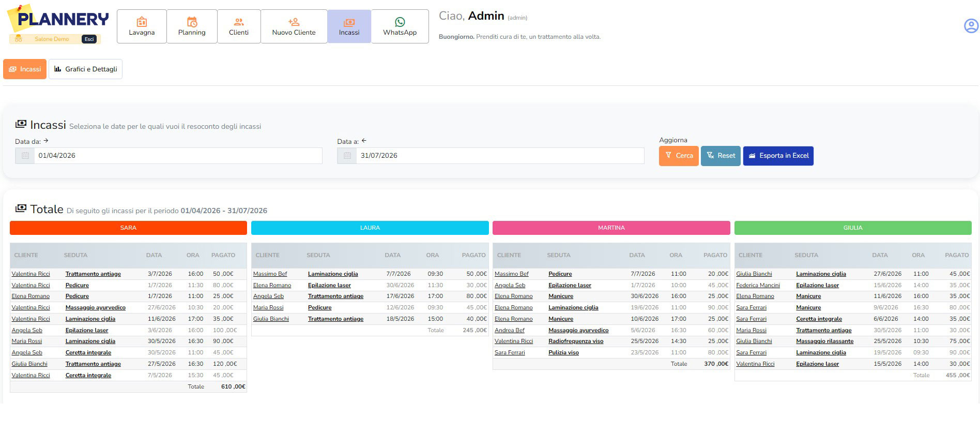Select the orange Incassi tab
980x432 pixels.
coord(25,69)
